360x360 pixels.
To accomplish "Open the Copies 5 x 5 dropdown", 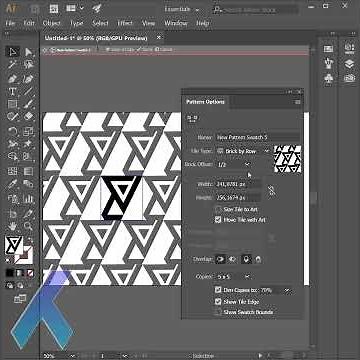I will coord(233,276).
